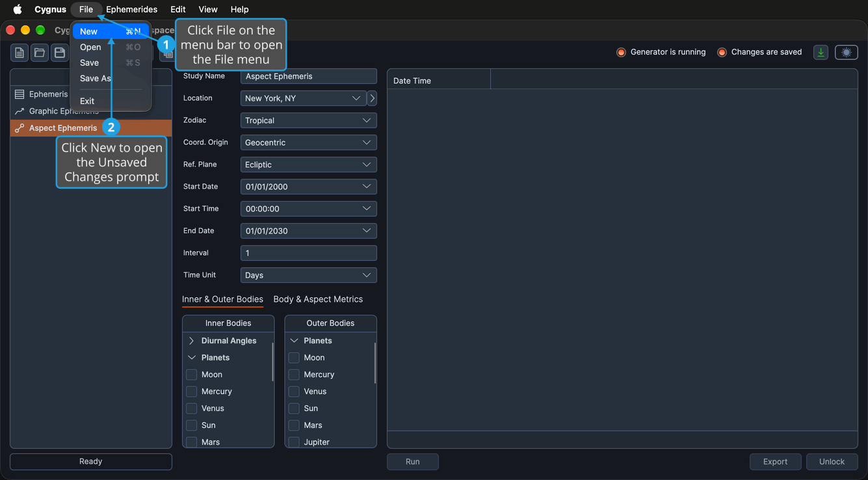
Task: Select Aspect Ephemeris in the sidebar
Action: (x=91, y=128)
